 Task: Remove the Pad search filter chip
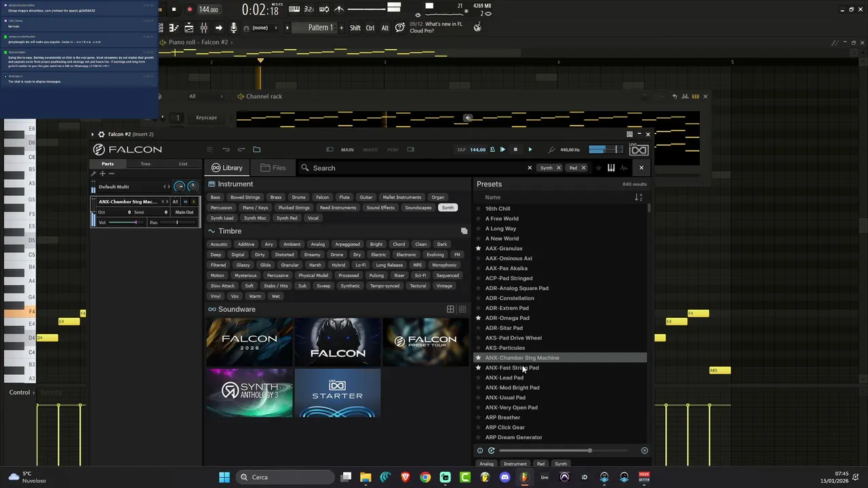pos(583,168)
